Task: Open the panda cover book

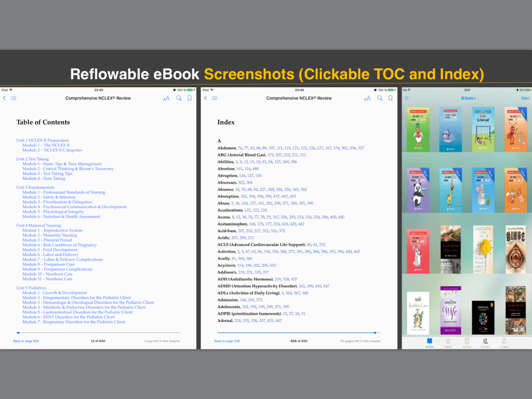Action: tap(418, 190)
